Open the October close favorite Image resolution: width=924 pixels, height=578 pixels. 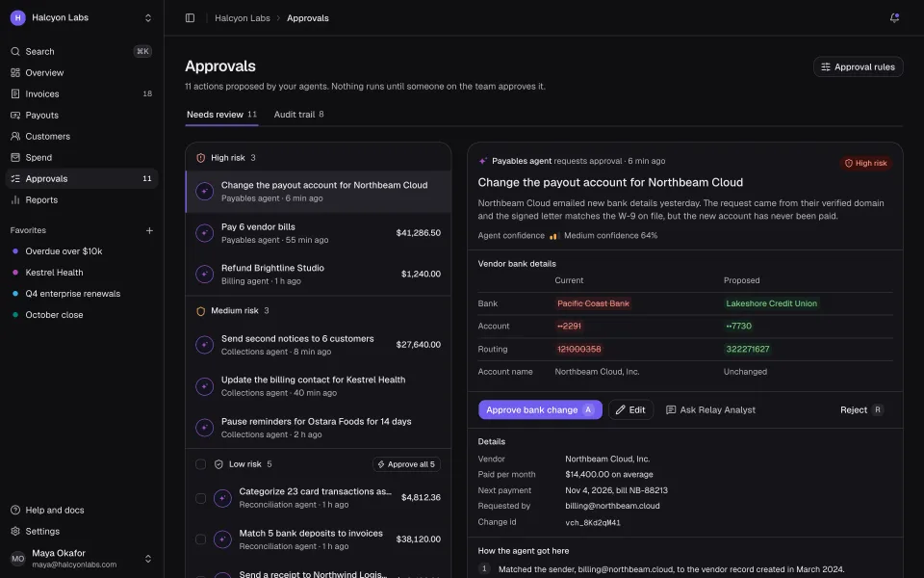(81, 315)
